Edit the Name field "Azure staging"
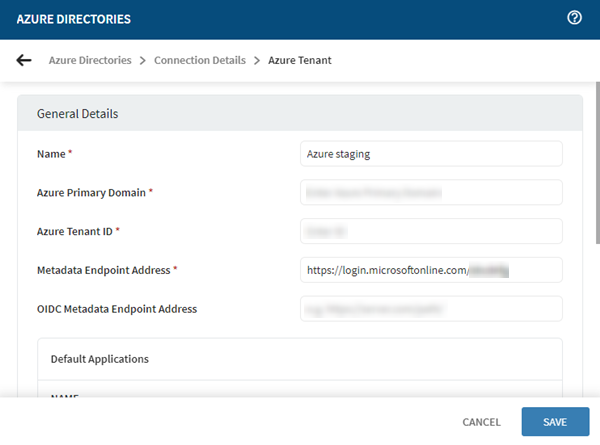600x445 pixels. point(431,154)
